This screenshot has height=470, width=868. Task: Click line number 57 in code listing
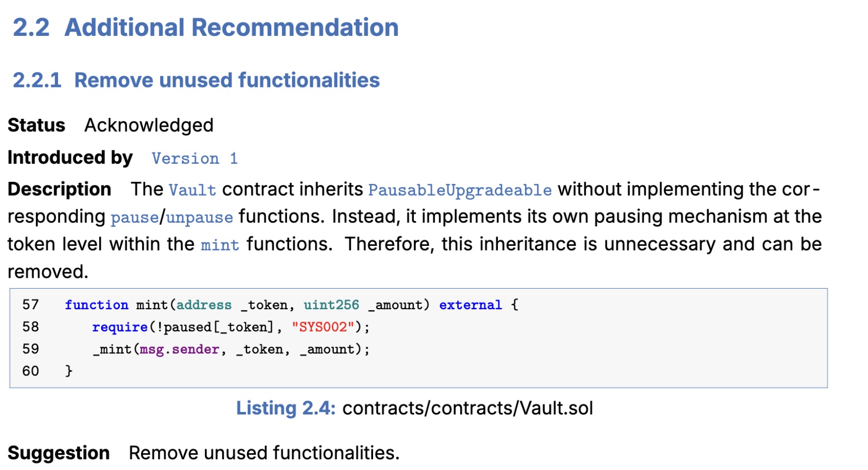pyautogui.click(x=30, y=305)
